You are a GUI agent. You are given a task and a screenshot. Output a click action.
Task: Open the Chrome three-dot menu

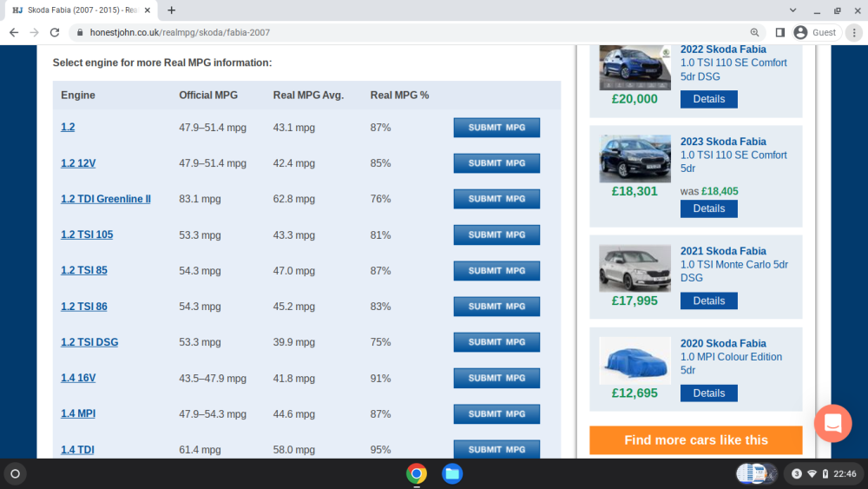click(854, 33)
